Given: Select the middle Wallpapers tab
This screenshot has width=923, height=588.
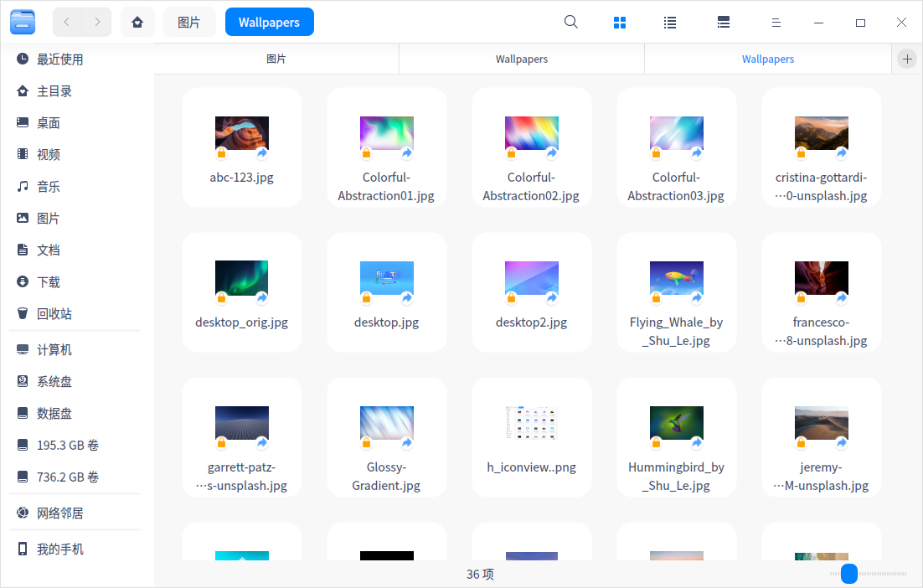Looking at the screenshot, I should [x=521, y=59].
